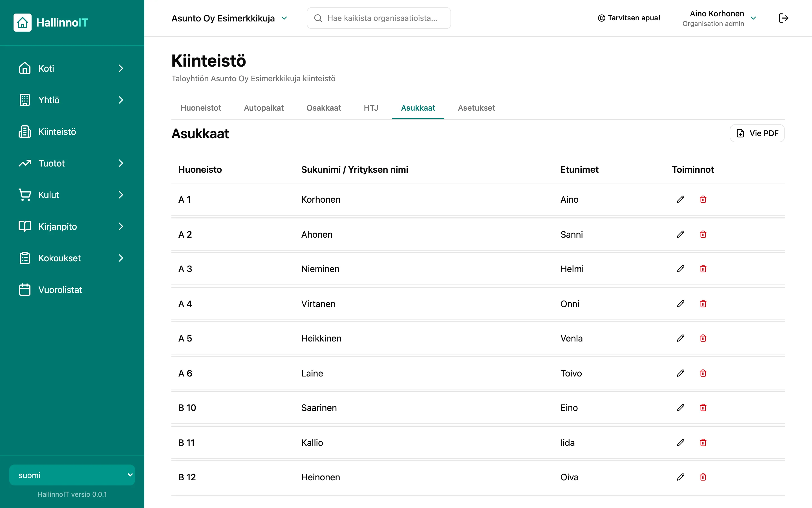Delete resident Heinonen row B 12
This screenshot has height=508, width=812.
[703, 477]
